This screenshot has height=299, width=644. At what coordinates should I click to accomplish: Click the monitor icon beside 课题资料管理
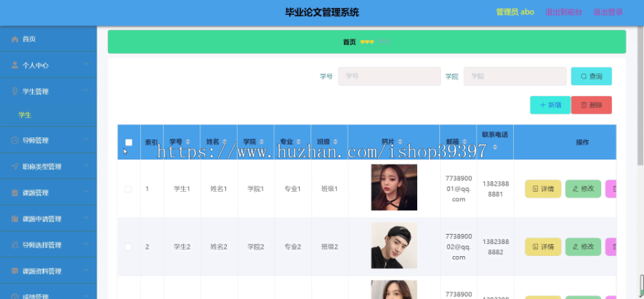pos(15,271)
